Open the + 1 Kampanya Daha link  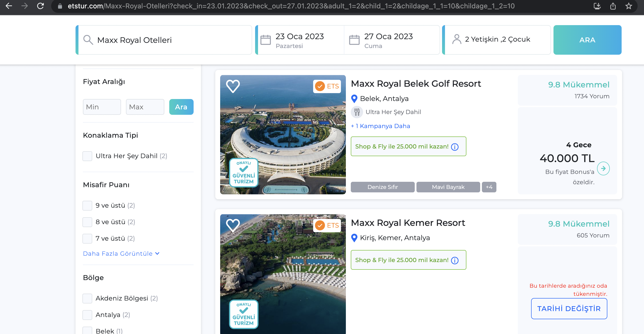[x=380, y=126]
